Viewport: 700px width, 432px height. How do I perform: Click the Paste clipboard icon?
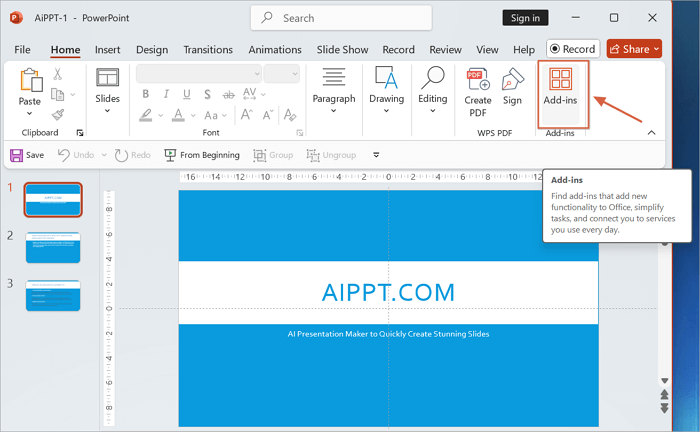(x=31, y=80)
